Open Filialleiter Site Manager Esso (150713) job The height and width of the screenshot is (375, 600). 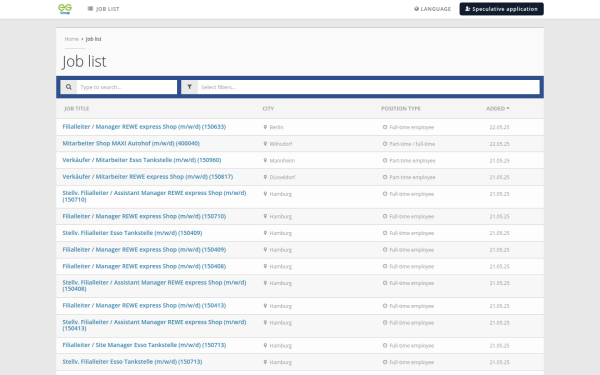[144, 345]
